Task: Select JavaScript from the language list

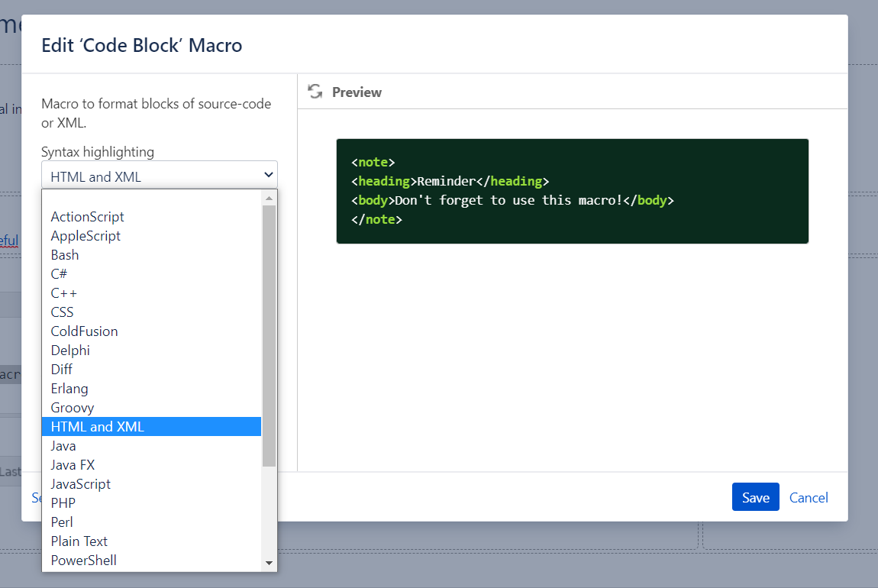Action: [80, 483]
